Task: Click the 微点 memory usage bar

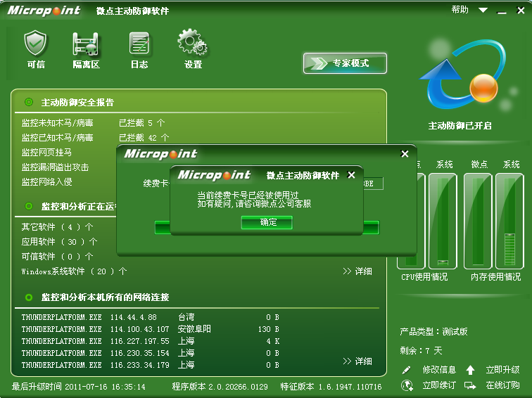Action: (478, 221)
